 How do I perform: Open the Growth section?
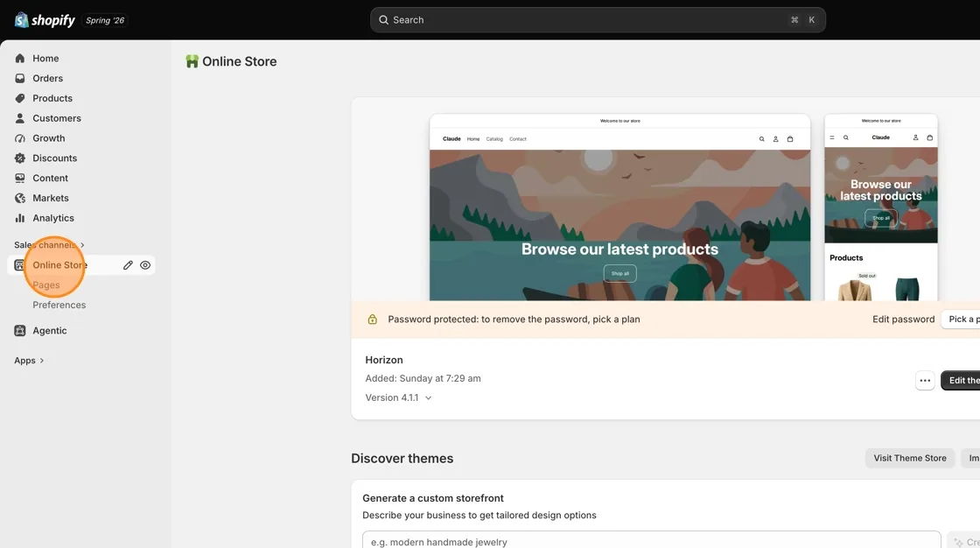tap(49, 138)
